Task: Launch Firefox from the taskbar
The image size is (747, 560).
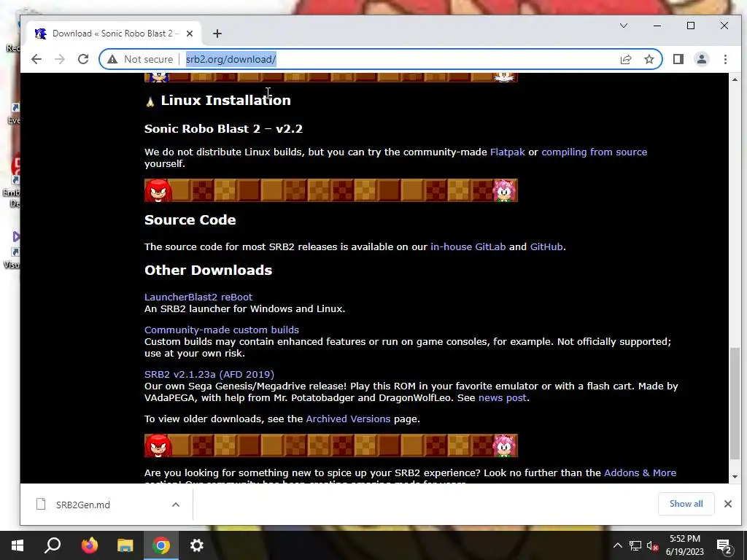Action: [89, 545]
